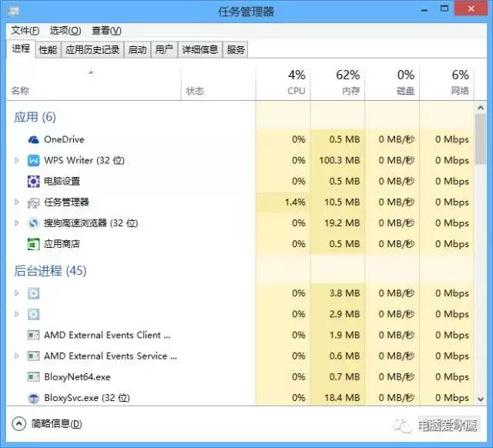Expand the 2.9 MB background process

(x=17, y=314)
